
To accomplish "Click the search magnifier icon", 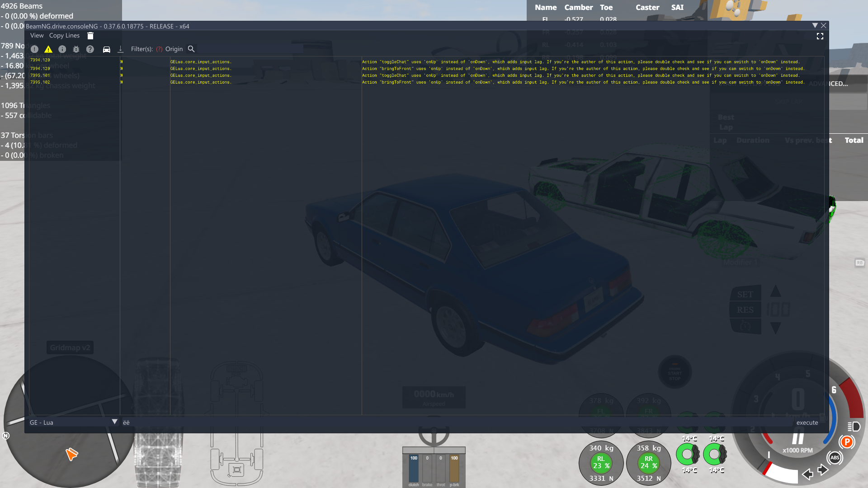I will 191,49.
